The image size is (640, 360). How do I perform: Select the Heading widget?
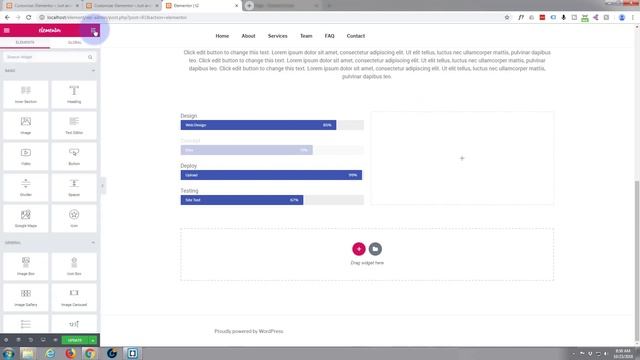coord(74,94)
